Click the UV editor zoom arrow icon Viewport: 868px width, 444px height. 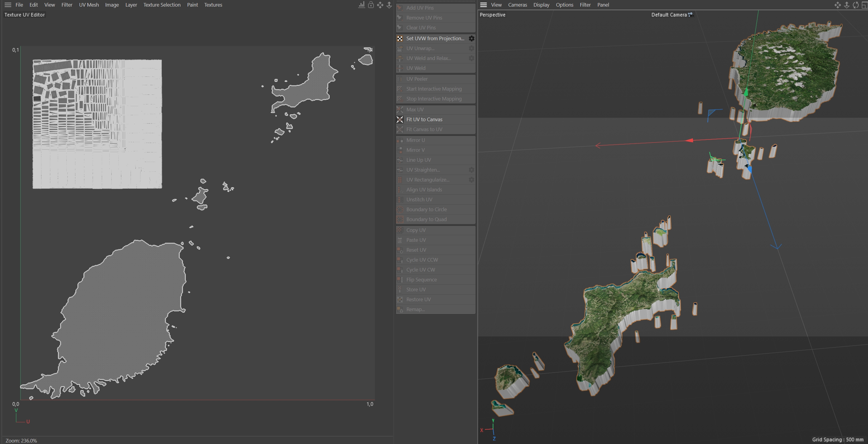coord(389,5)
